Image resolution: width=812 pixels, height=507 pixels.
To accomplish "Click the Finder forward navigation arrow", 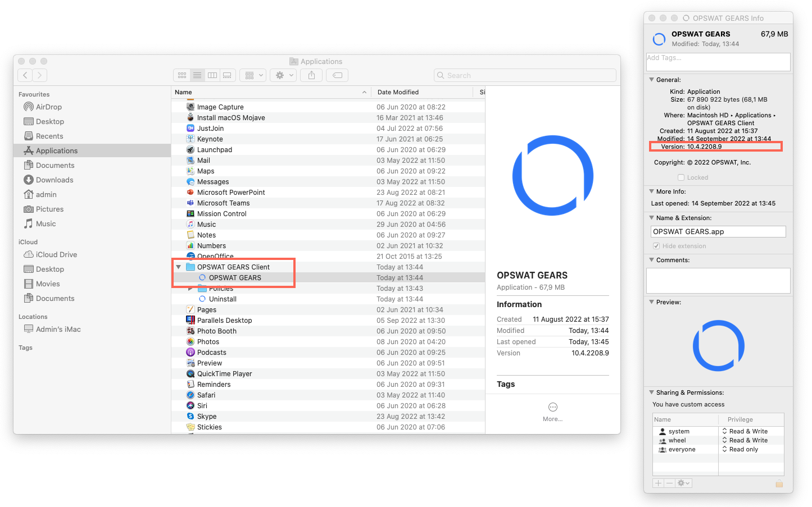I will pyautogui.click(x=40, y=75).
